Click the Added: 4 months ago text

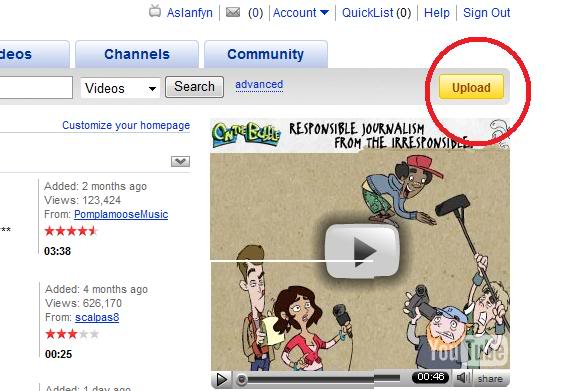pos(96,289)
